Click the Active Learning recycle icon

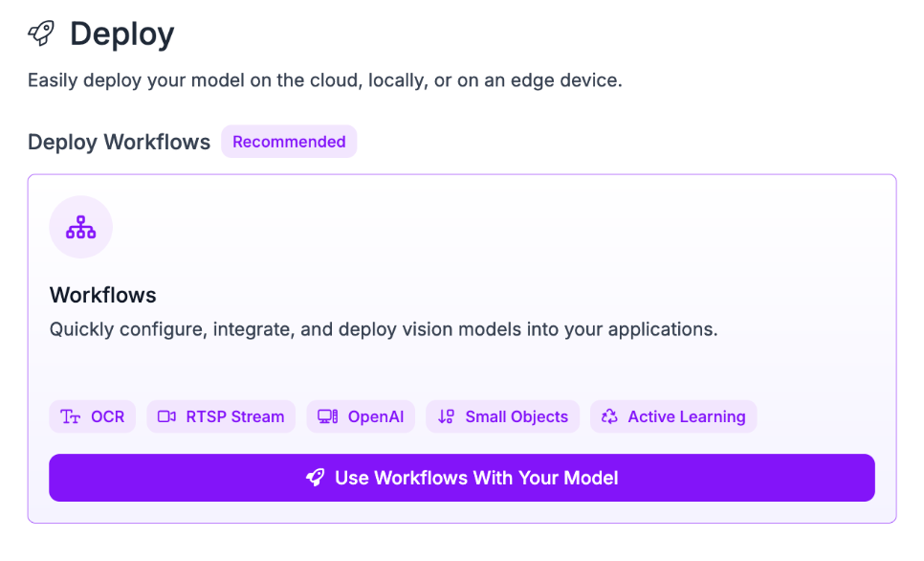[x=609, y=416]
